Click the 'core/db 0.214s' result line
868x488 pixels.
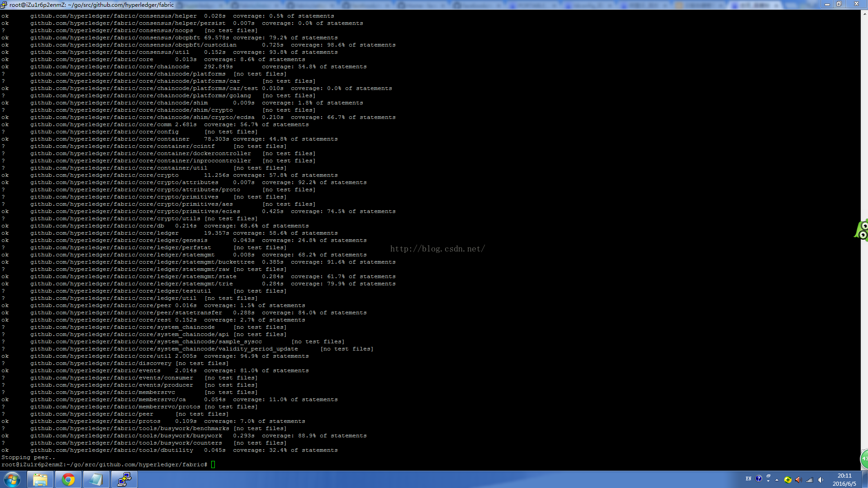[155, 226]
